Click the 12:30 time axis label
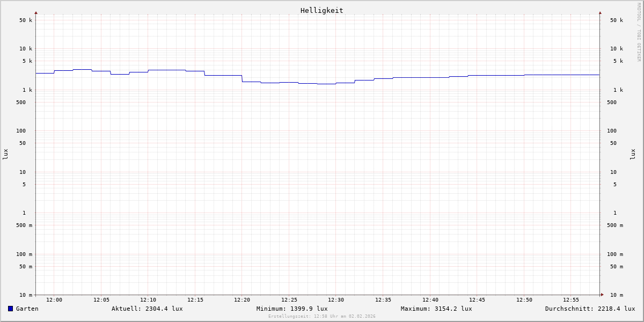The image size is (644, 322). tap(336, 300)
